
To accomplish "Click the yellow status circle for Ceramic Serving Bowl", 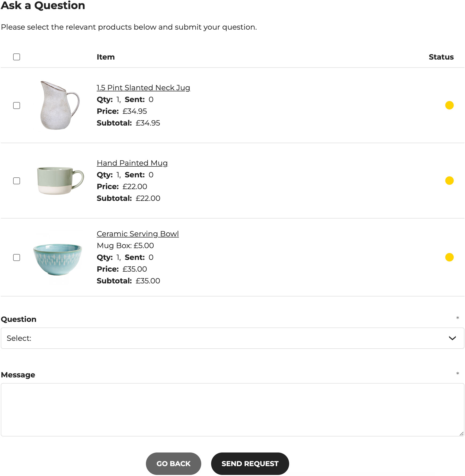I will point(449,257).
